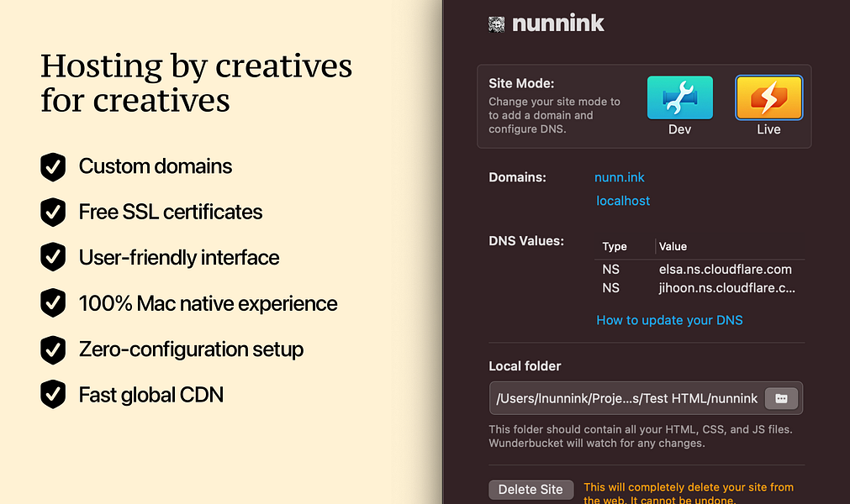Browse for a local folder
The height and width of the screenshot is (504, 850).
[x=781, y=398]
